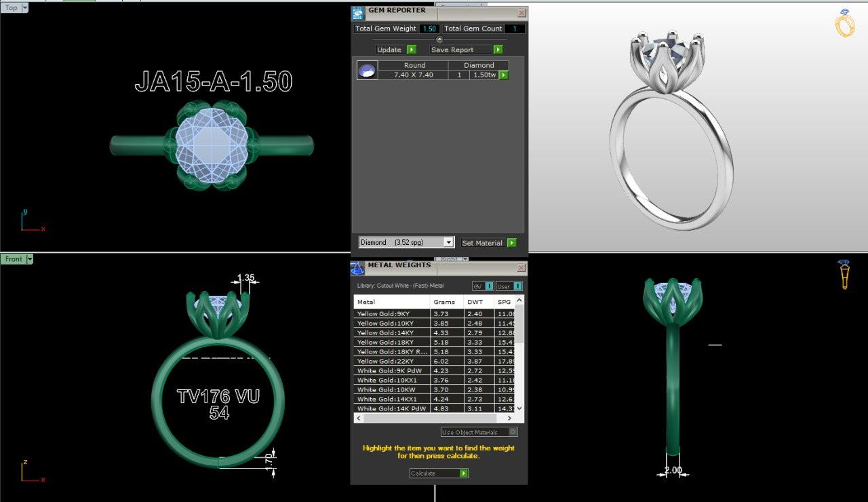This screenshot has height=502, width=868.
Task: Select the White Gold:14KX1 row
Action: pos(434,400)
